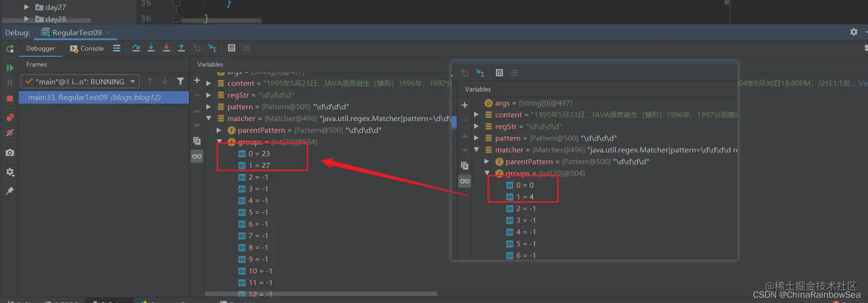
Task: Expand the day28 folder in the project tree
Action: click(26, 19)
